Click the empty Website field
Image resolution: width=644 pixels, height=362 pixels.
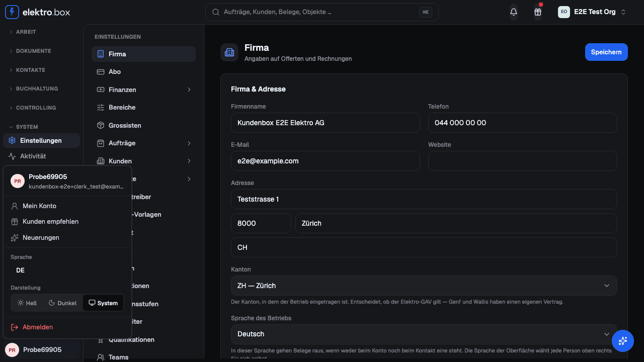click(x=523, y=161)
